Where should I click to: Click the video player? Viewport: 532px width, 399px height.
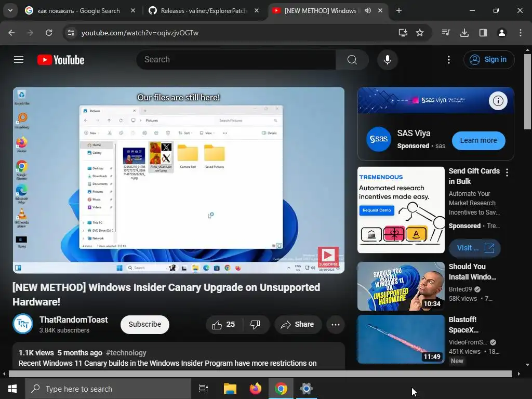click(179, 180)
